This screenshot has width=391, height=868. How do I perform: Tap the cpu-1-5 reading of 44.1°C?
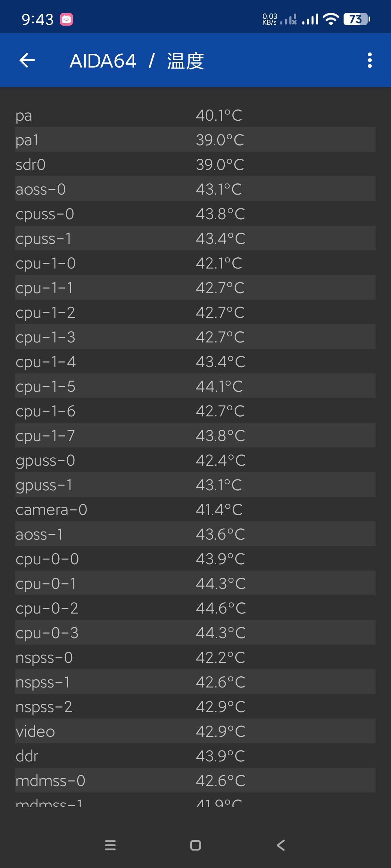[219, 386]
